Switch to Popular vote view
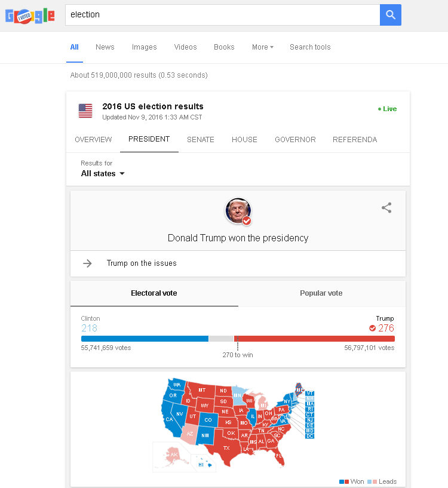 coord(321,293)
